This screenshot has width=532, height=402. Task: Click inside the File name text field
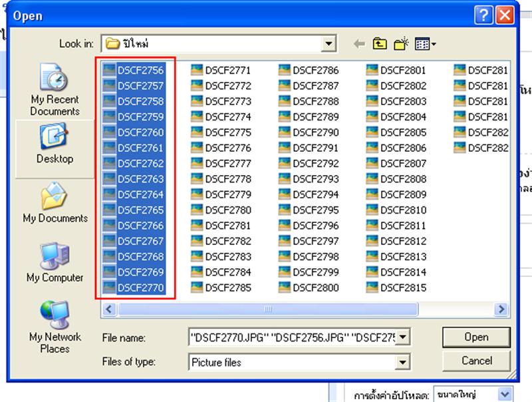pos(293,337)
